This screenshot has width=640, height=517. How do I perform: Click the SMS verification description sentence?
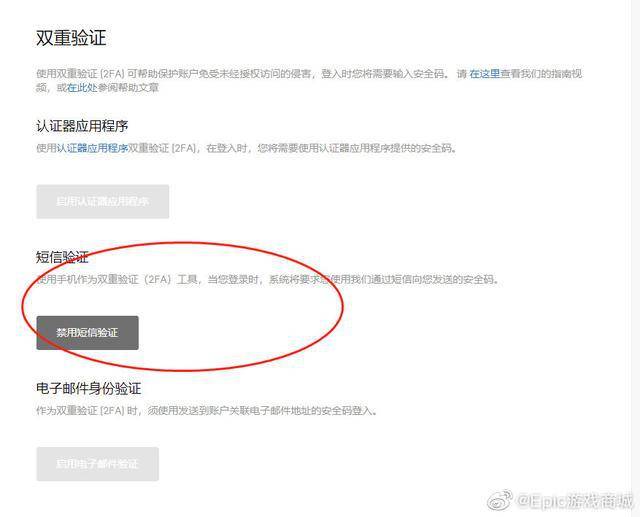click(267, 280)
